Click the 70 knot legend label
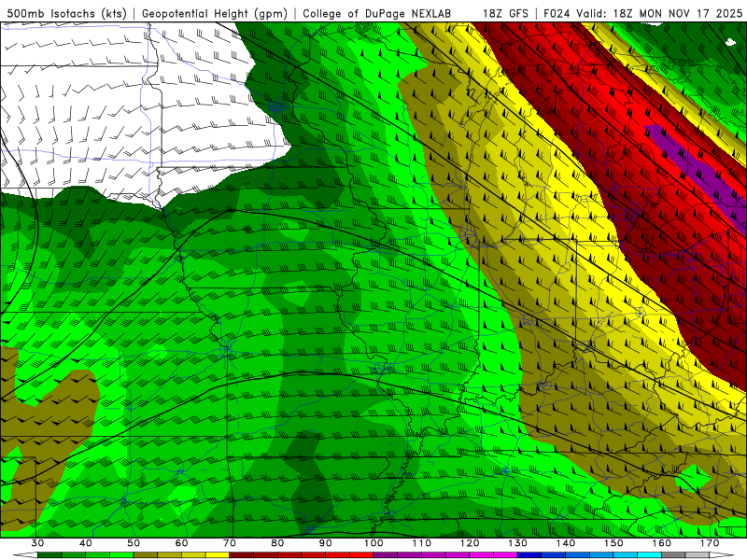 230,543
